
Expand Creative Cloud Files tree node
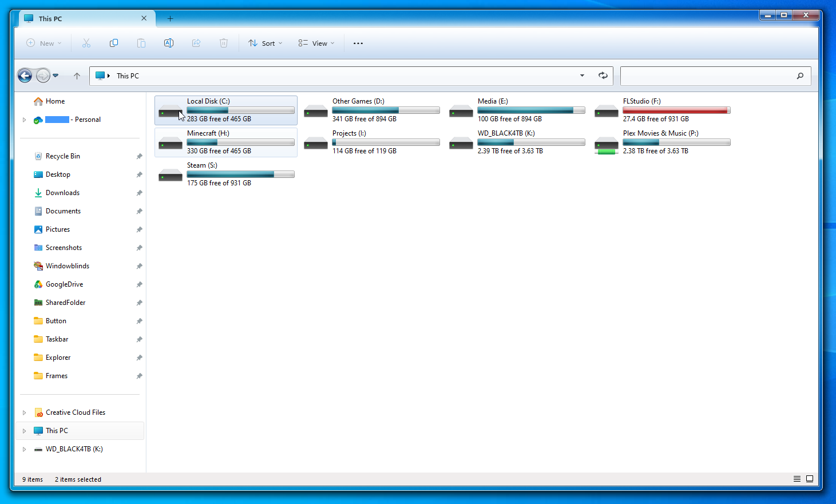tap(24, 412)
